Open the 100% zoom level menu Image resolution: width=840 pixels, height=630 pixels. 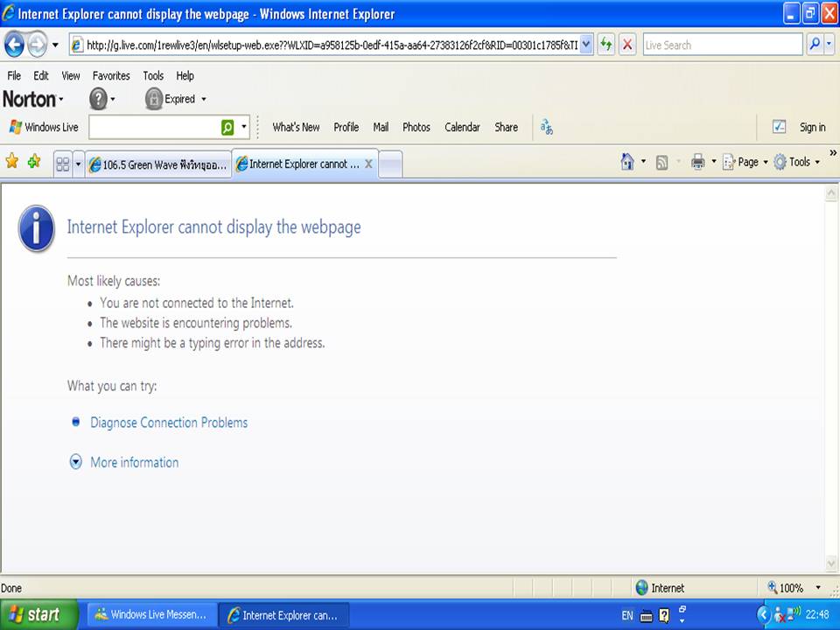794,588
